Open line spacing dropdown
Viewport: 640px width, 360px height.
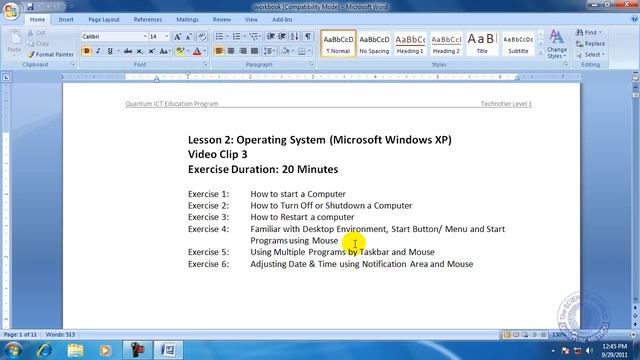pos(269,51)
